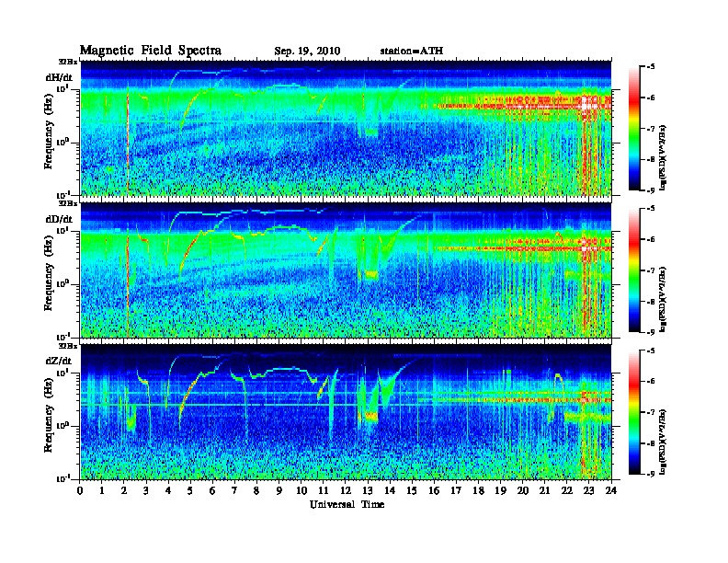
Task: Click the "station=ATH" label
Action: coord(412,52)
